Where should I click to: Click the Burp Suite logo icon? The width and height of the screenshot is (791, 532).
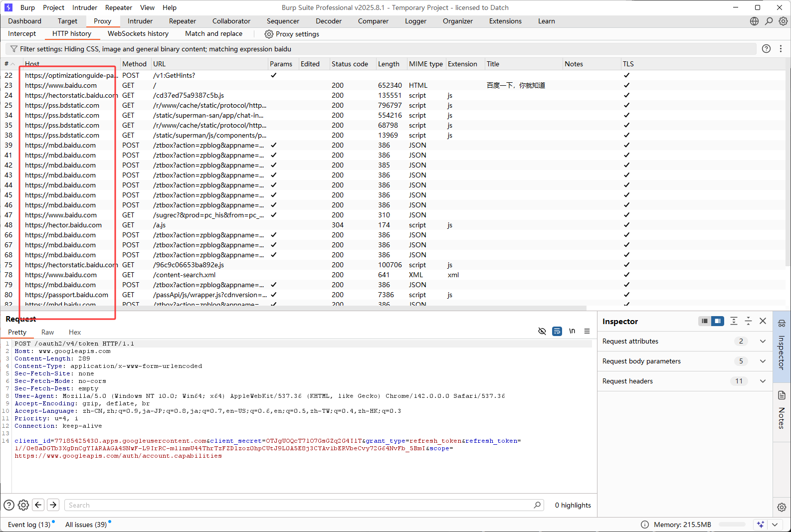8,7
